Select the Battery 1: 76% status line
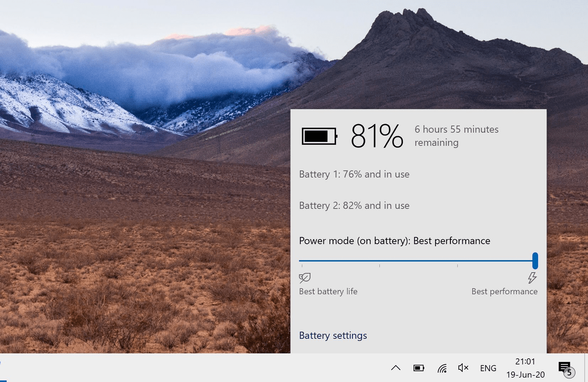The width and height of the screenshot is (588, 382). (354, 174)
